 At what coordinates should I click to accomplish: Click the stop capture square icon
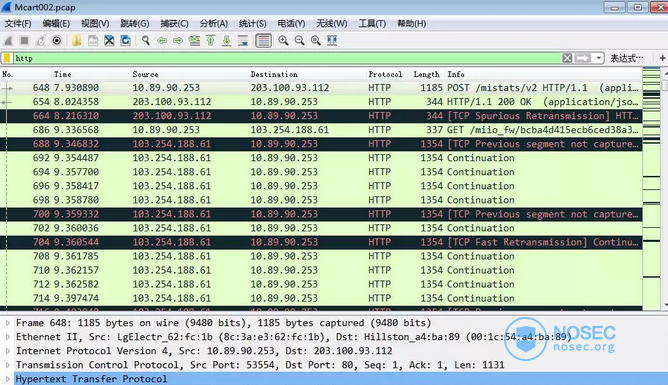[24, 40]
